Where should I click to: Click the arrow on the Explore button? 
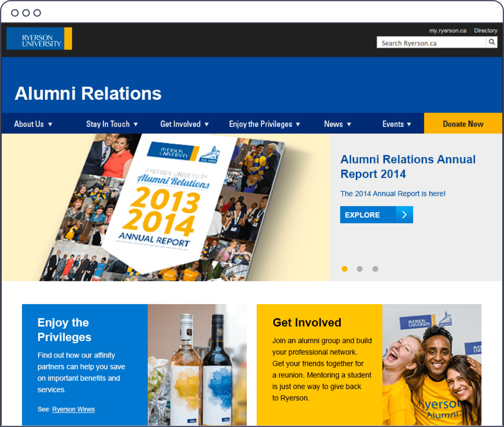point(404,215)
